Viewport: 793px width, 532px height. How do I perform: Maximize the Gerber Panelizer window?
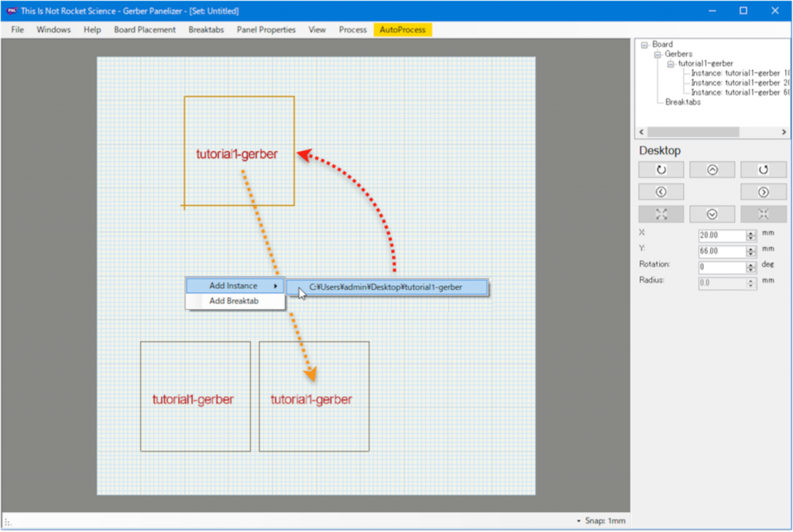tap(743, 11)
